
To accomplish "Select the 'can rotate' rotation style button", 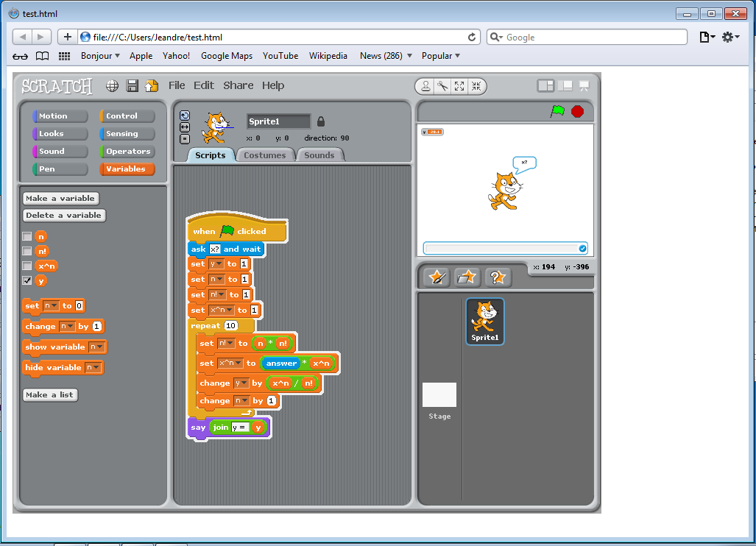I will tap(185, 116).
